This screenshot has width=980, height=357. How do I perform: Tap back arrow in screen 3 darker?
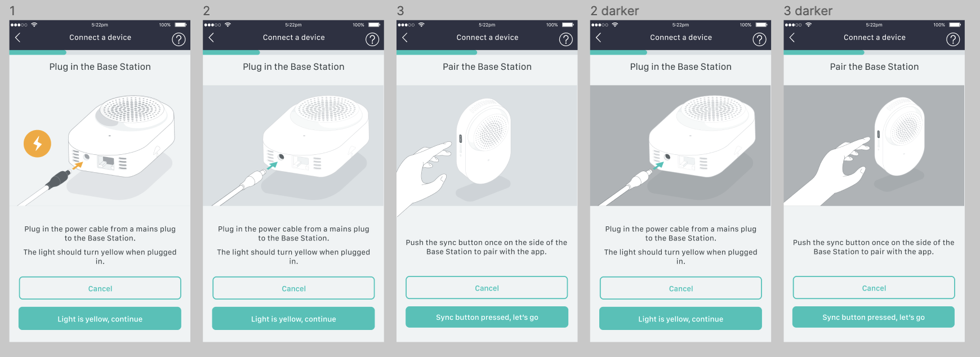click(792, 37)
